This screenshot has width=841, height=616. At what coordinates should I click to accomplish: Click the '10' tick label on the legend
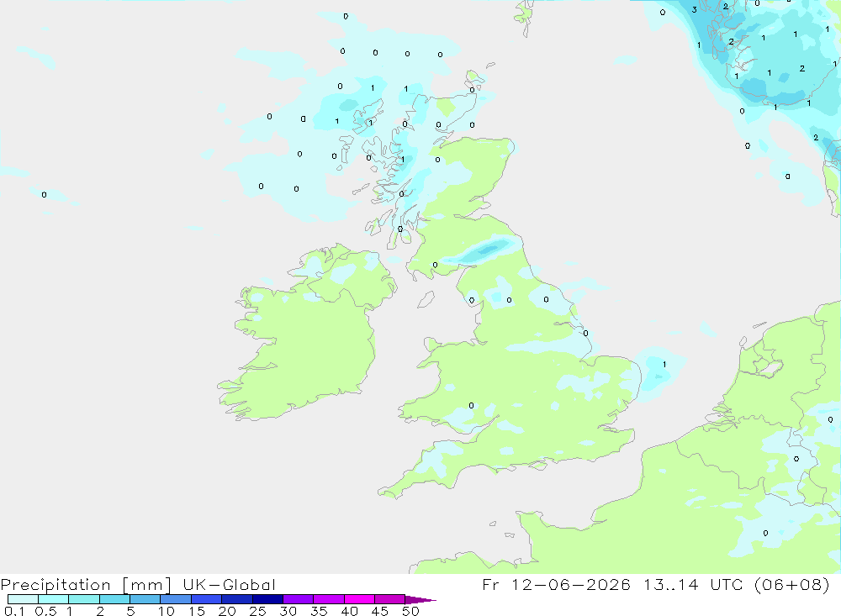click(167, 611)
